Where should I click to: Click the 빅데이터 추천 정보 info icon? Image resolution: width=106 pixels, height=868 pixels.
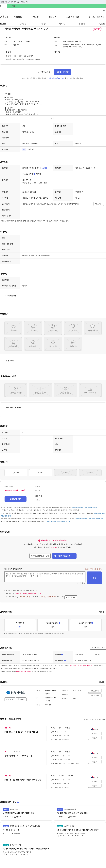point(18,802)
